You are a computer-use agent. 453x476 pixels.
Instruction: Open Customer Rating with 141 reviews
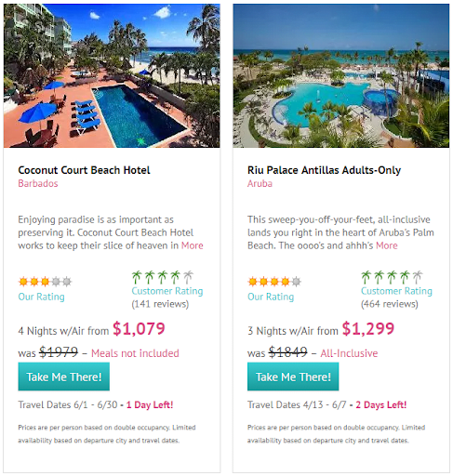[167, 291]
